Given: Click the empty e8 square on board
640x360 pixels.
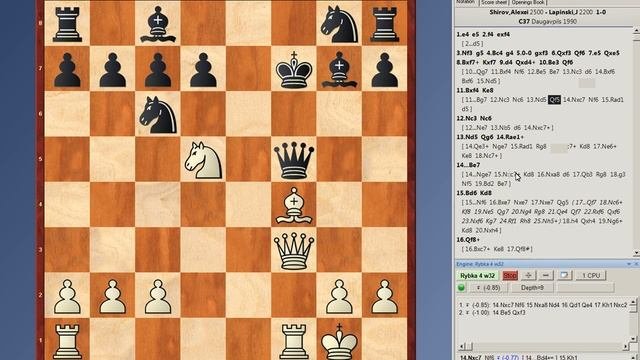Looking at the screenshot, I should coord(248,22).
